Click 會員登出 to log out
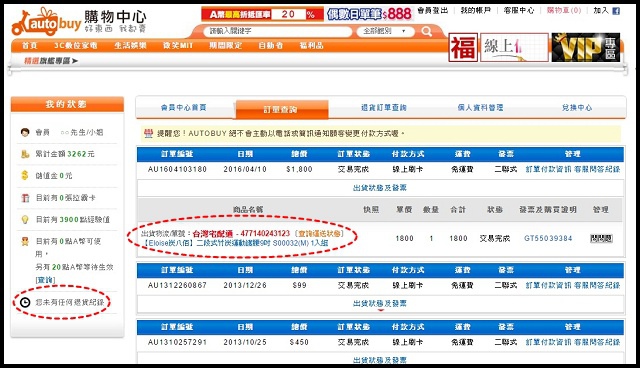The width and height of the screenshot is (640, 368). (x=433, y=11)
